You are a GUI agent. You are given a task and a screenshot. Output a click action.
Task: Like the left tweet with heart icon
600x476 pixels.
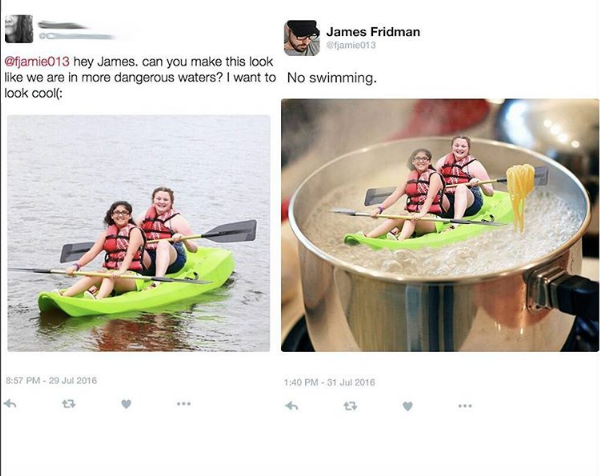126,404
